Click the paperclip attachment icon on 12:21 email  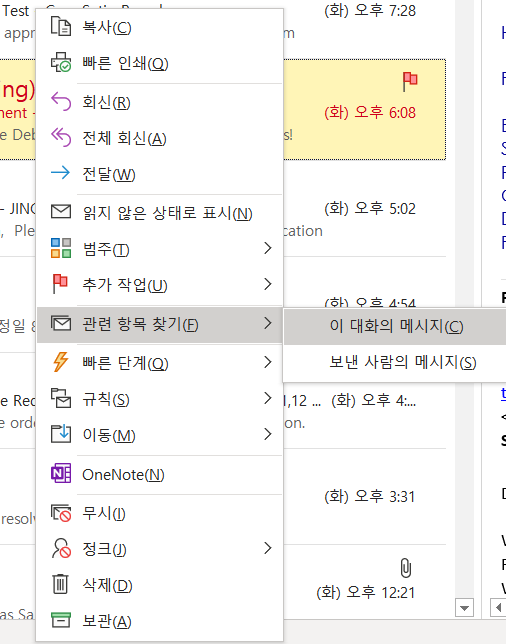[x=405, y=568]
